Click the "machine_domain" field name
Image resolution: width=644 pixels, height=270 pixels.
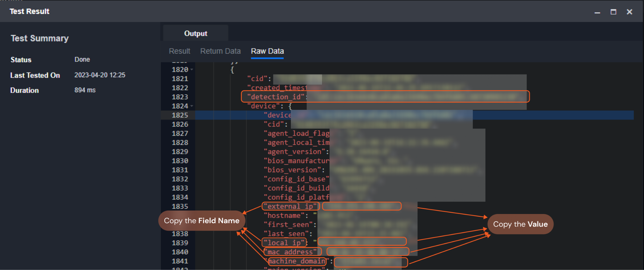(297, 261)
